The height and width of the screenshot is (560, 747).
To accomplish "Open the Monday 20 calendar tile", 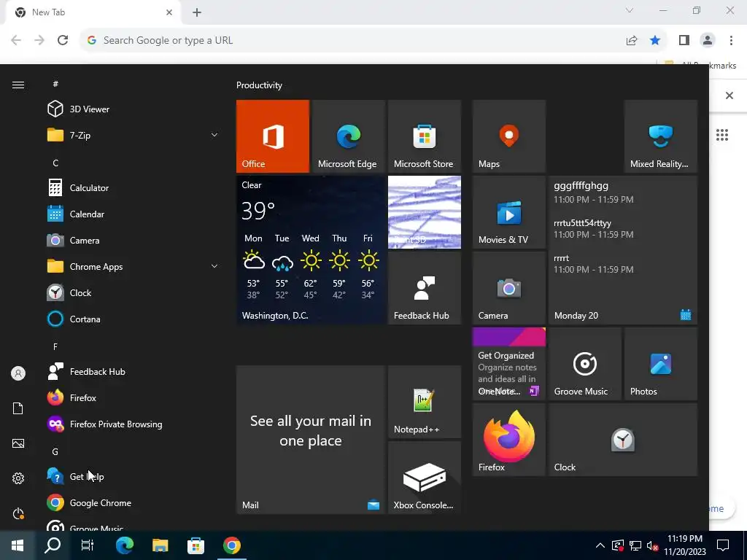I will [623, 250].
